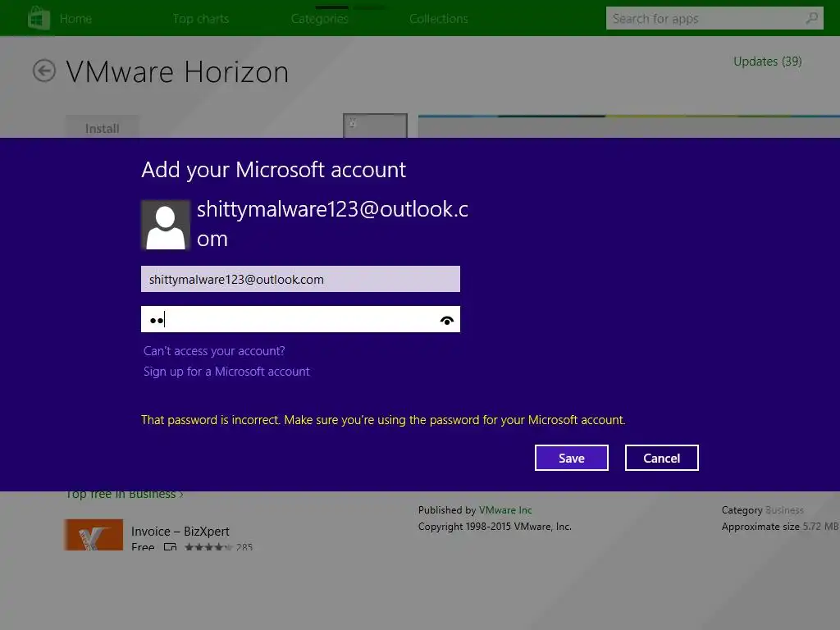Open Categories in the Store nav
Screen dimensions: 840x630
tap(320, 19)
